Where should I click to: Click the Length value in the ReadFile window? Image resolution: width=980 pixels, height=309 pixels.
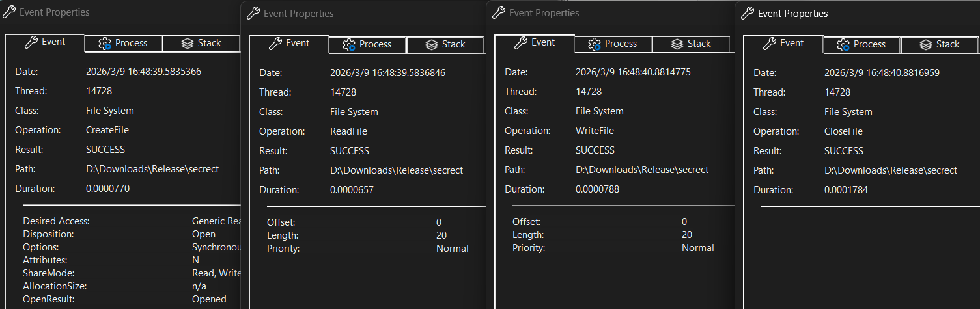click(441, 235)
